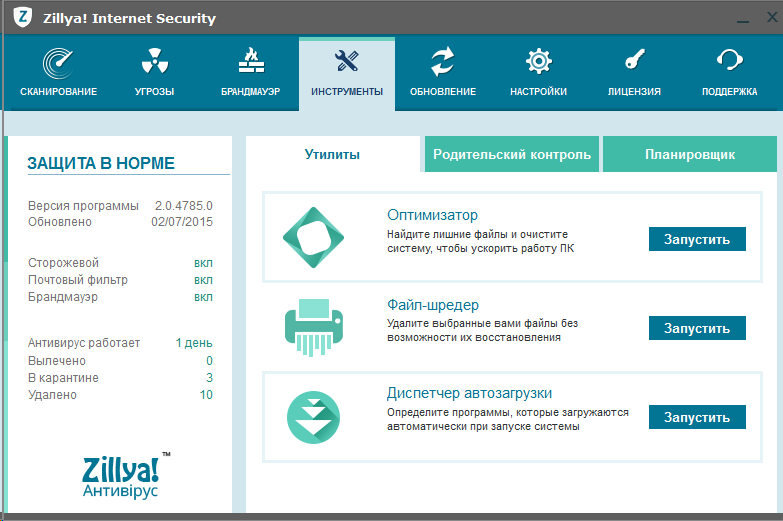Switch to the Родительский контроль tab
The height and width of the screenshot is (521, 783).
512,154
